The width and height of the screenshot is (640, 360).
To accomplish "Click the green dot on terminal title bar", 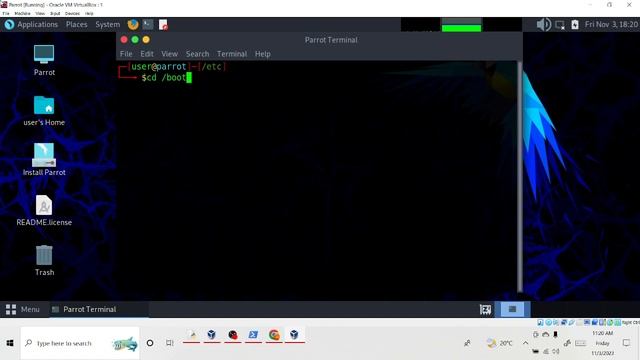I will (135, 40).
